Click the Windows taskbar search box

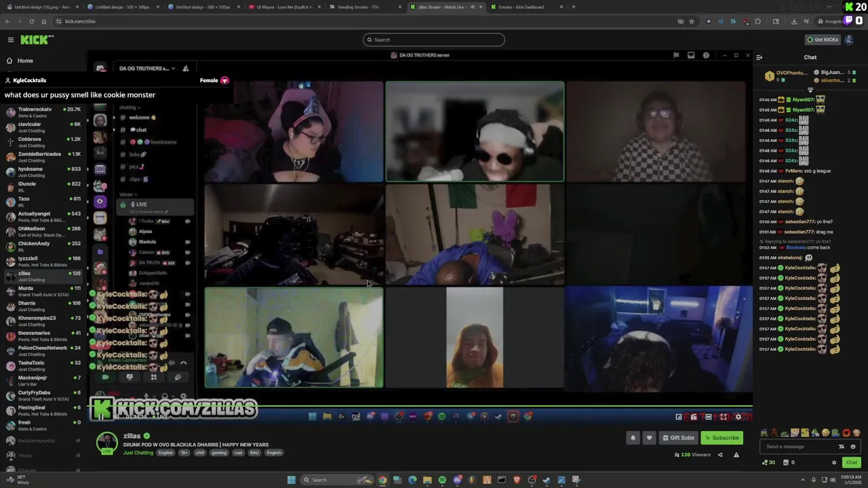click(x=336, y=480)
